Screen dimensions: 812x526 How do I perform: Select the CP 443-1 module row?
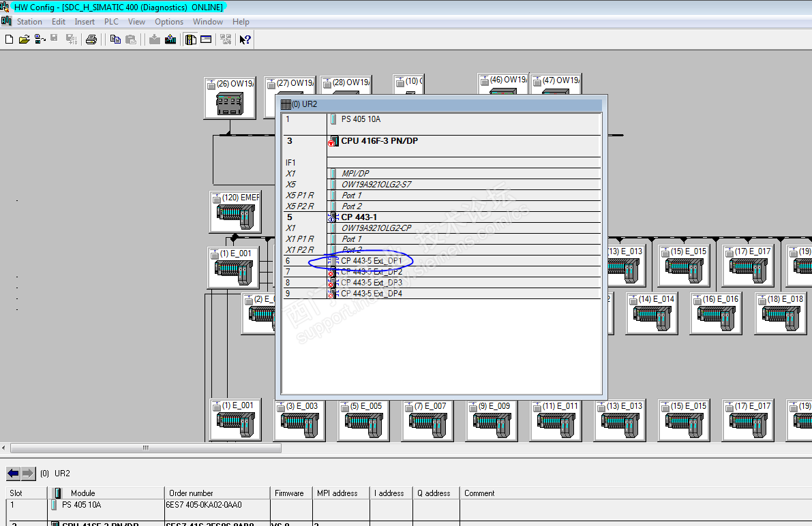[x=441, y=217]
